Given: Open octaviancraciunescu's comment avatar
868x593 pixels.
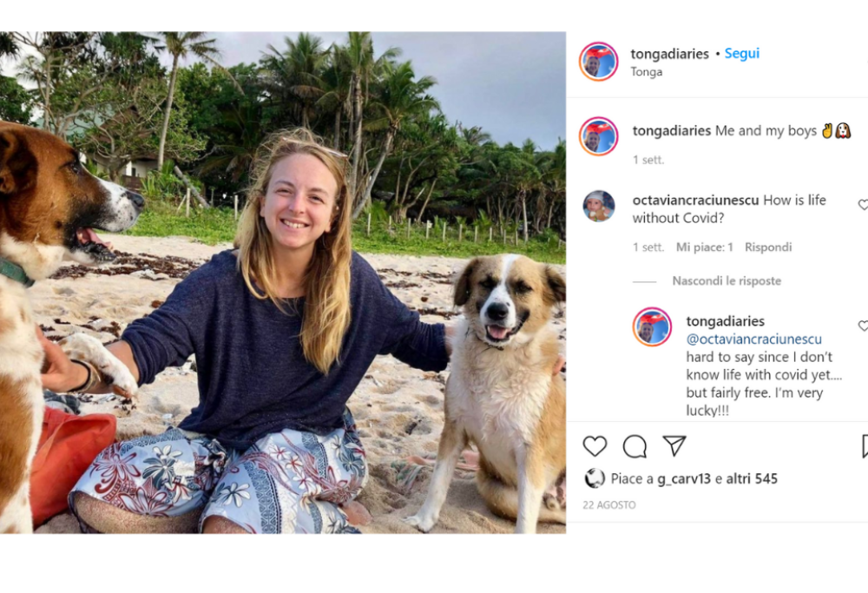Looking at the screenshot, I should pos(599,206).
